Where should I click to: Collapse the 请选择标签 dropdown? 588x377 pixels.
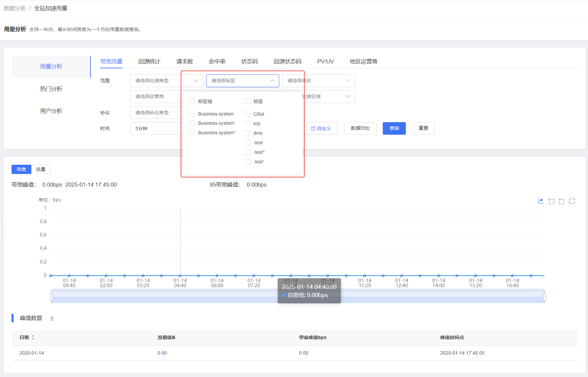243,81
